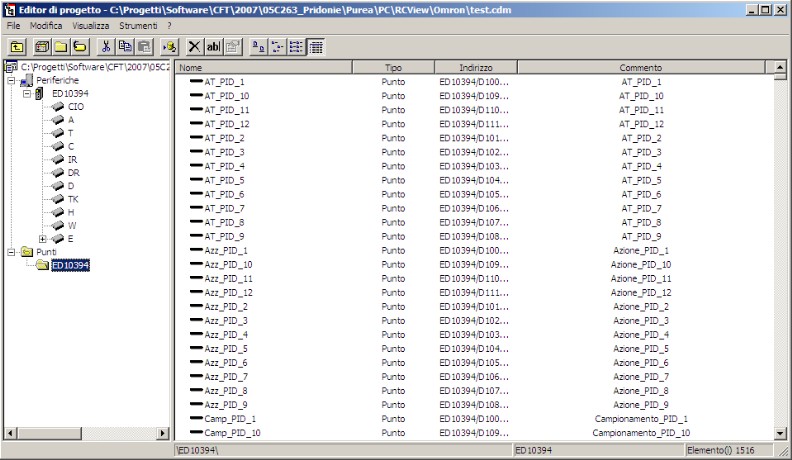792x460 pixels.
Task: Select the A memory area item
Action: pyautogui.click(x=71, y=120)
